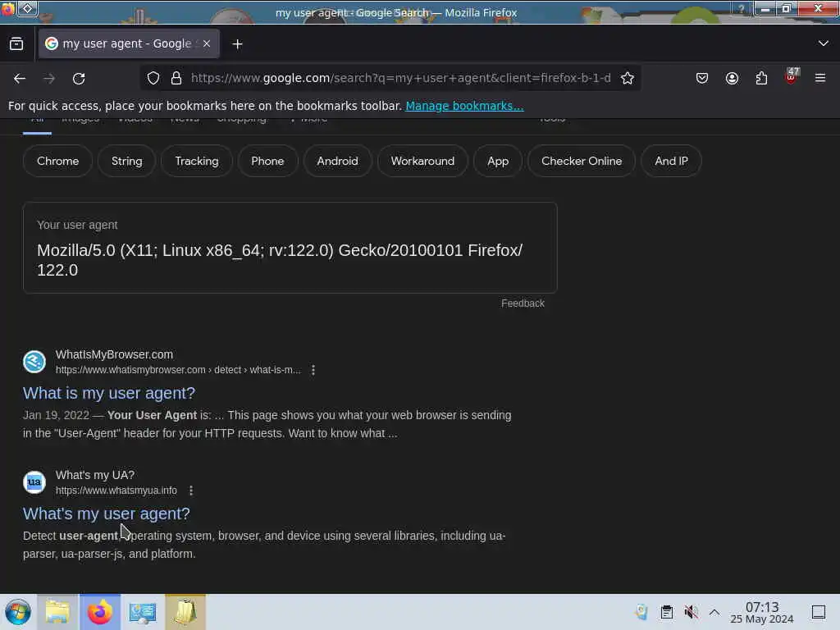This screenshot has width=840, height=630.
Task: Select the Android filter chip
Action: (x=337, y=161)
